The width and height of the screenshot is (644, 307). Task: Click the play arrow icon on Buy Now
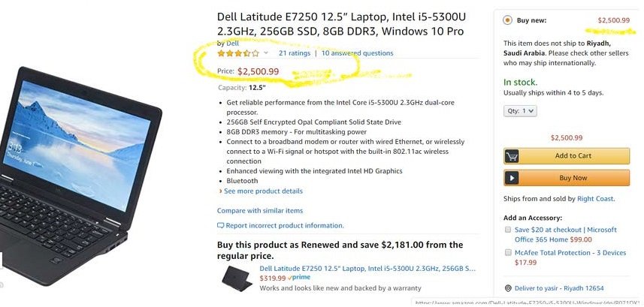click(512, 178)
